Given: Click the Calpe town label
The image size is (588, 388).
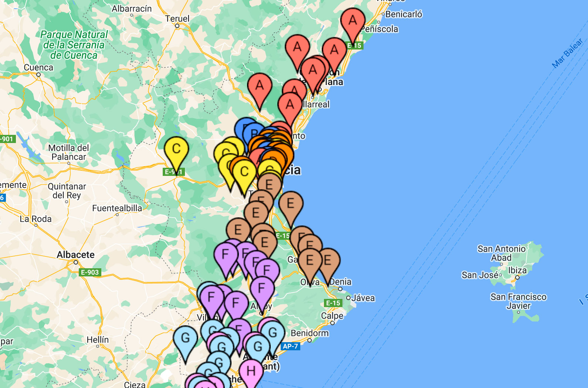Looking at the screenshot, I should 332,316.
